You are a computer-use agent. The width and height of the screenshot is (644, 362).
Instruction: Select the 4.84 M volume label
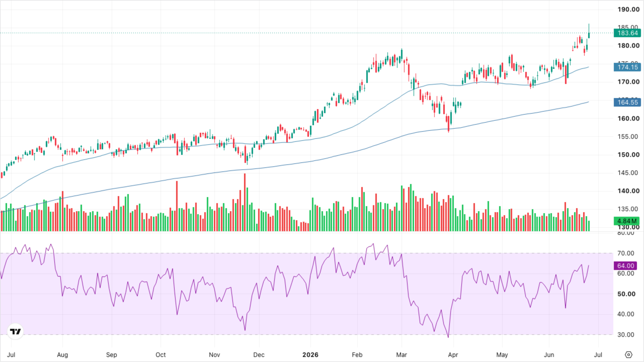[x=627, y=221]
